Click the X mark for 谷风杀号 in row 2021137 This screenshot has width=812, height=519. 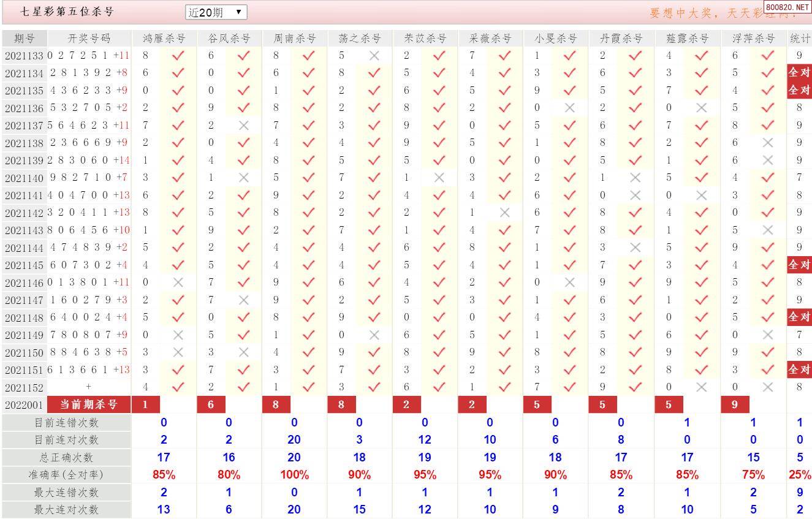tap(243, 125)
